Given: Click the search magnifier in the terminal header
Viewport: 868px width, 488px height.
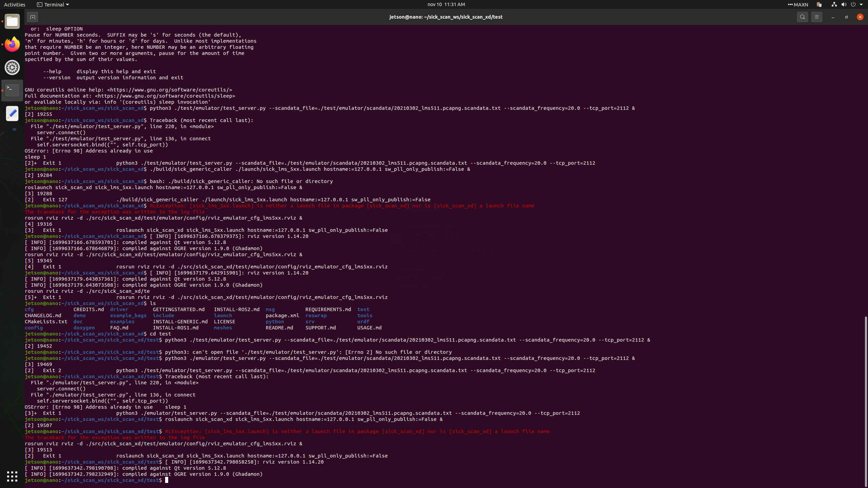Looking at the screenshot, I should click(x=802, y=17).
